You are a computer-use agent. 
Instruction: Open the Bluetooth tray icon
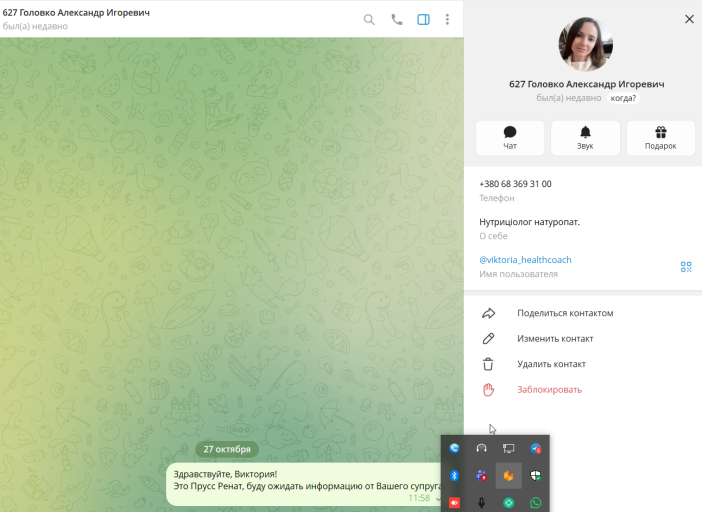click(454, 476)
